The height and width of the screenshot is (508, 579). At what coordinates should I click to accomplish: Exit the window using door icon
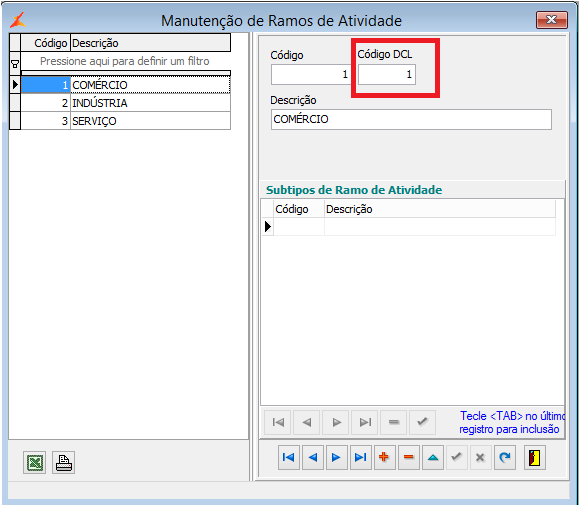point(534,458)
